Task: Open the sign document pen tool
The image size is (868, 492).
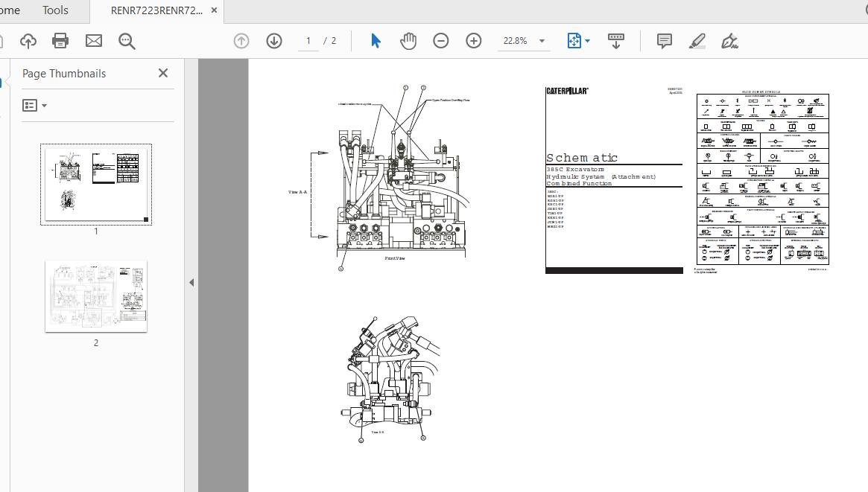Action: point(729,41)
